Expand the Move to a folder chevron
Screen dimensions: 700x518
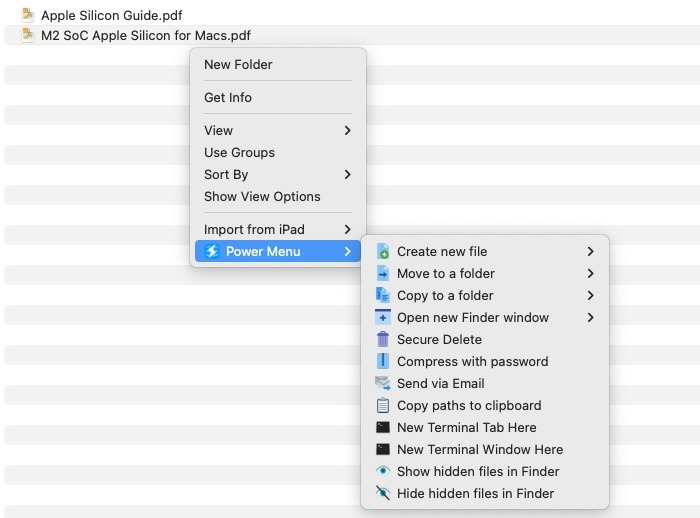coord(590,273)
